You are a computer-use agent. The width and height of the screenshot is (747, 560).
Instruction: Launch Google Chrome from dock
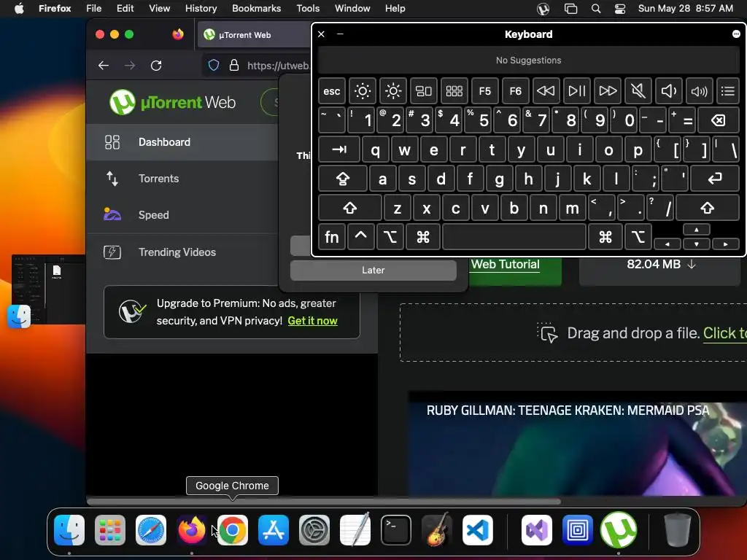click(233, 529)
